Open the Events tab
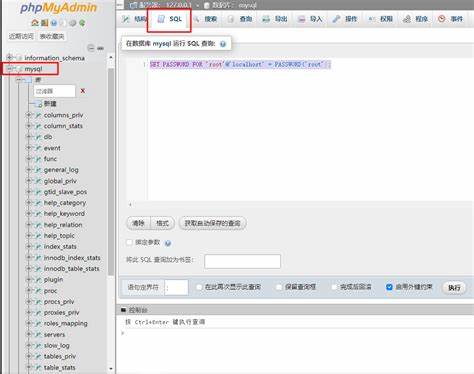The height and width of the screenshot is (374, 474). coord(451,19)
